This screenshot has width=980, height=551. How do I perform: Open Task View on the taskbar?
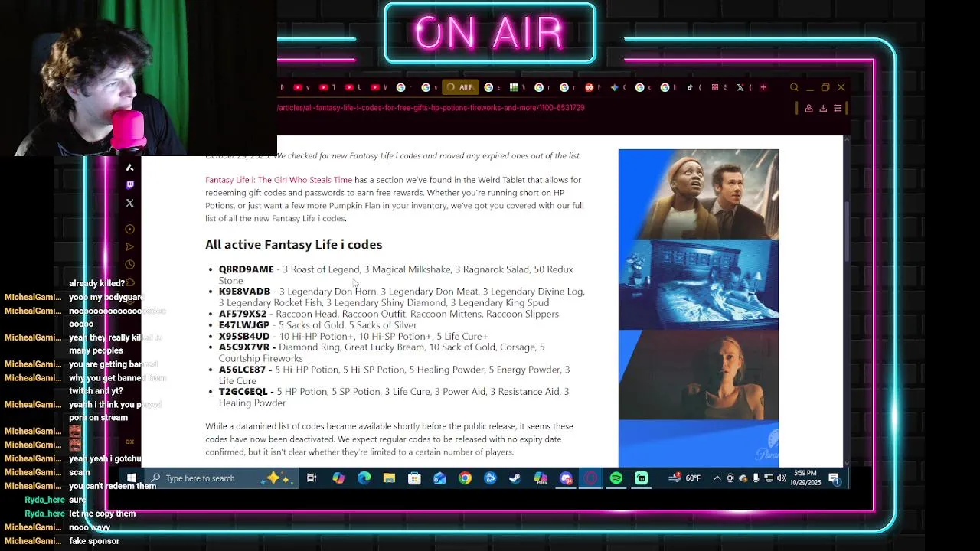click(312, 478)
